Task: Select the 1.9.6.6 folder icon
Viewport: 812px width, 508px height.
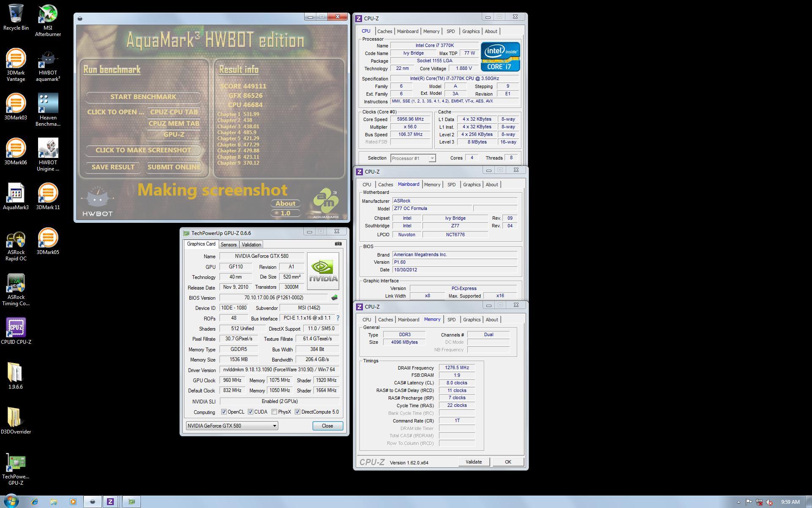Action: point(16,376)
